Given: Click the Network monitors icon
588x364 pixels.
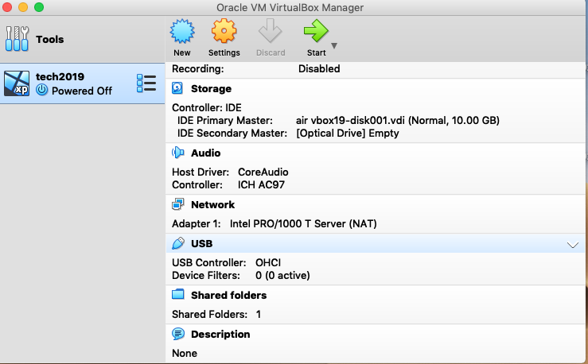Looking at the screenshot, I should click(x=177, y=204).
